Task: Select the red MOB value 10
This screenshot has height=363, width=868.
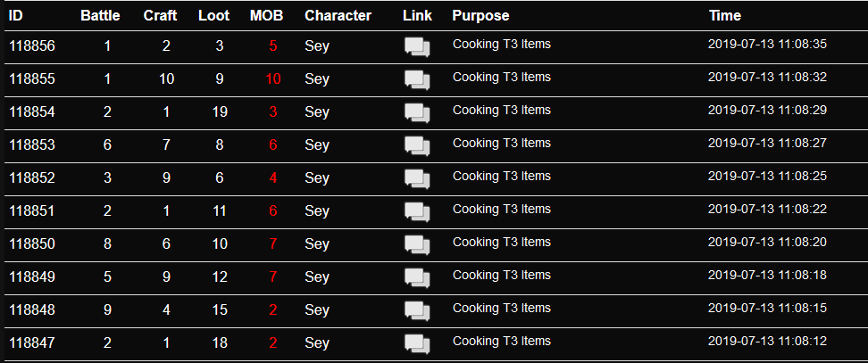Action: [273, 79]
